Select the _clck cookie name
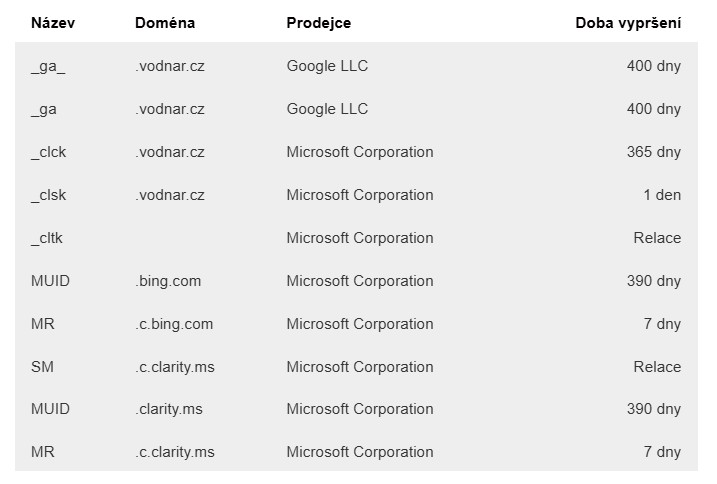This screenshot has width=717, height=484. (x=48, y=152)
